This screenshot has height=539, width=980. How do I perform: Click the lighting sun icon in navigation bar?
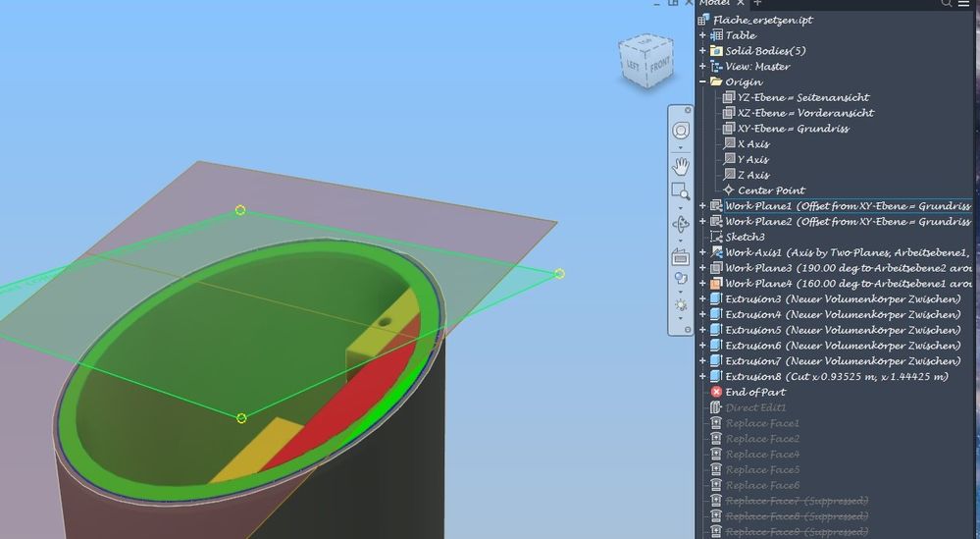click(x=681, y=305)
